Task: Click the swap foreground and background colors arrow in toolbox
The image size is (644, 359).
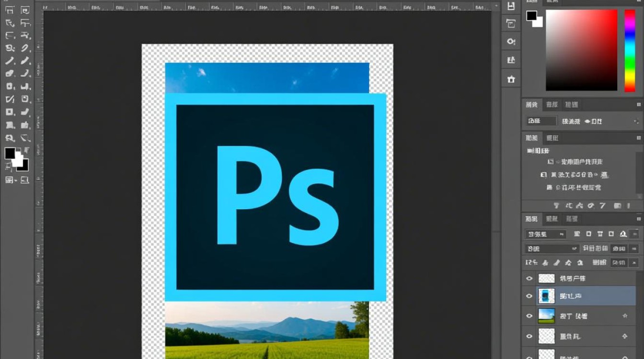Action: coord(26,150)
